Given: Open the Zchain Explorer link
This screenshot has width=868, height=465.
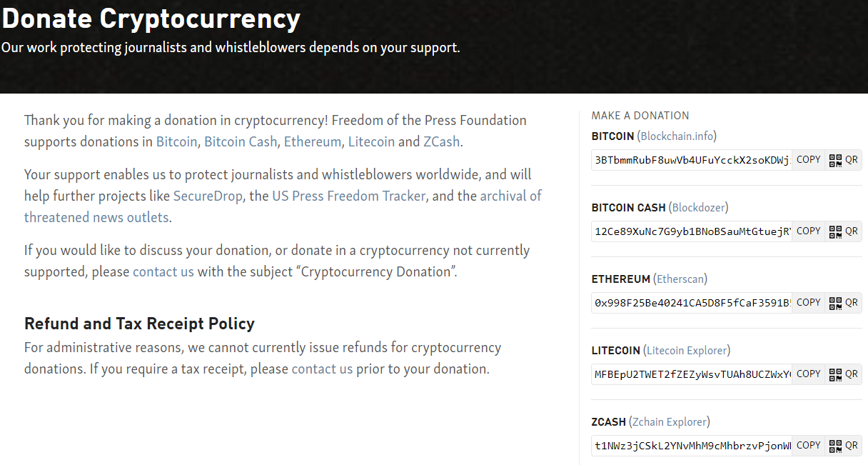Looking at the screenshot, I should click(x=670, y=421).
